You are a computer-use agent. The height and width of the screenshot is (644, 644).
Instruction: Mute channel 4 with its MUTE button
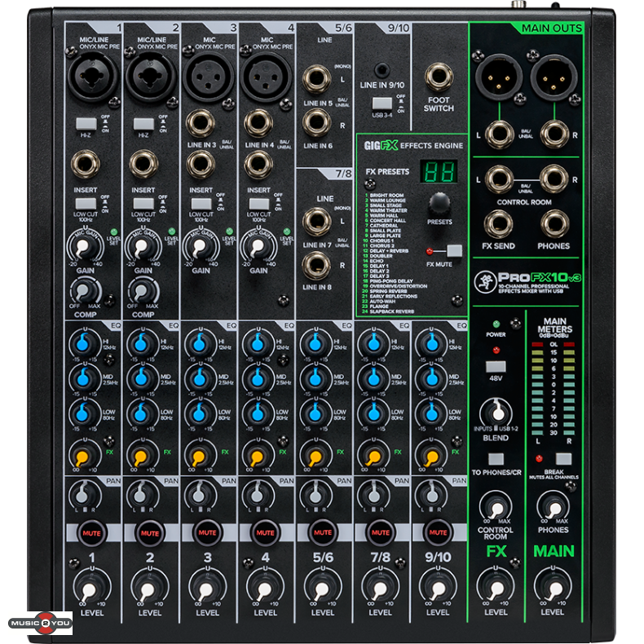click(265, 532)
